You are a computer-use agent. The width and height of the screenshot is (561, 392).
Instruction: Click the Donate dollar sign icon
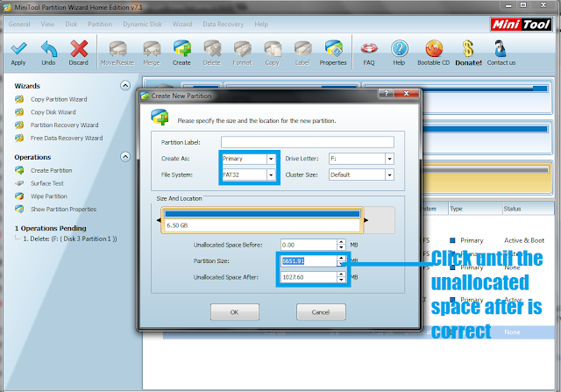click(468, 49)
